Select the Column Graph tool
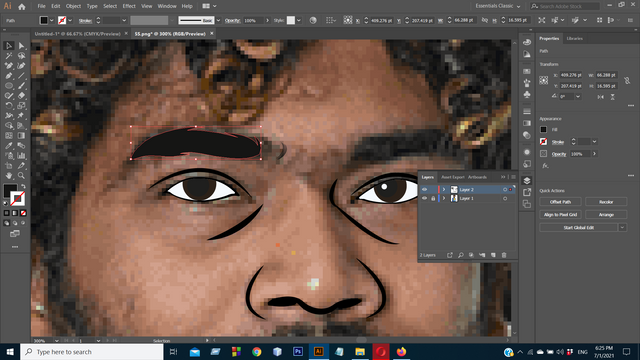This screenshot has width=640, height=360. coord(21,156)
